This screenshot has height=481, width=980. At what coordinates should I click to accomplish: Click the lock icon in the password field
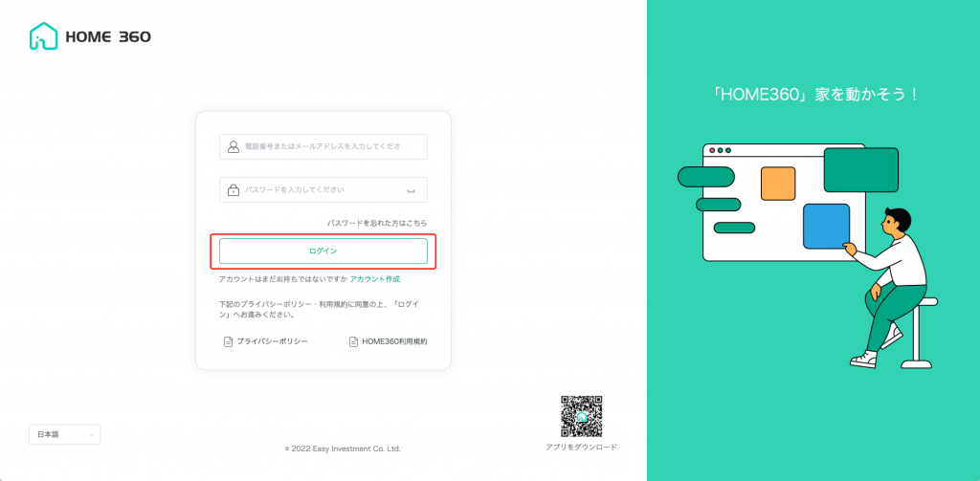(233, 190)
